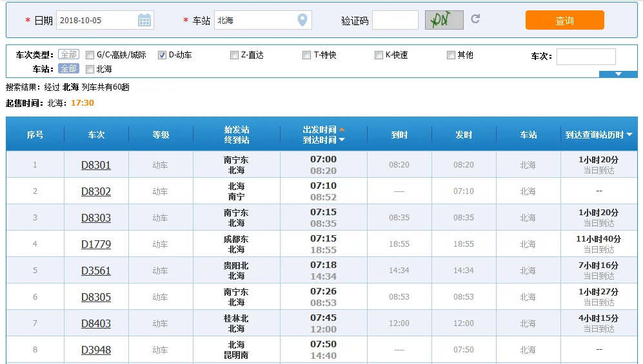Click the captcha verification image
This screenshot has height=364, width=643.
444,20
